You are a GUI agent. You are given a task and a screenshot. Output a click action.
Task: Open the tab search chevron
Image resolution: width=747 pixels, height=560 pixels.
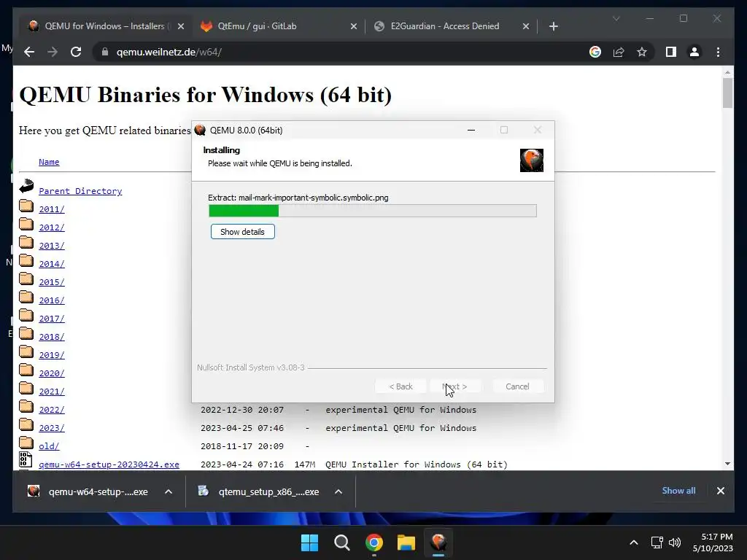tap(616, 18)
